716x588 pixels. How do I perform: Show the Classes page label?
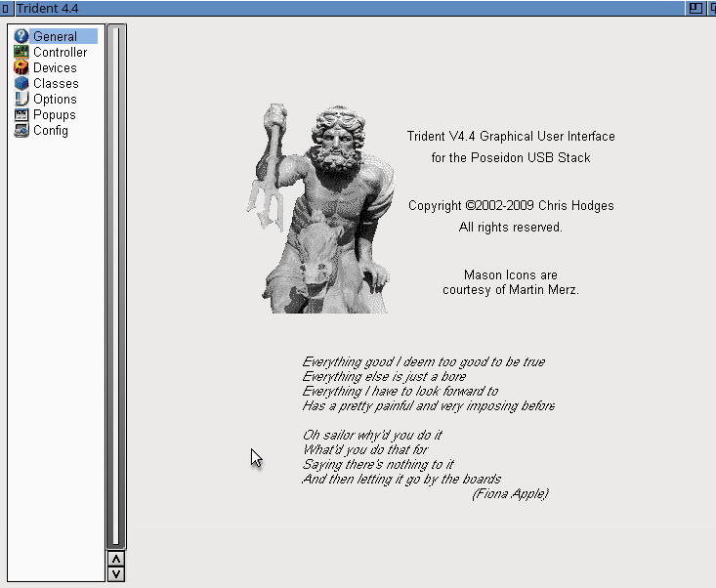pyautogui.click(x=56, y=83)
